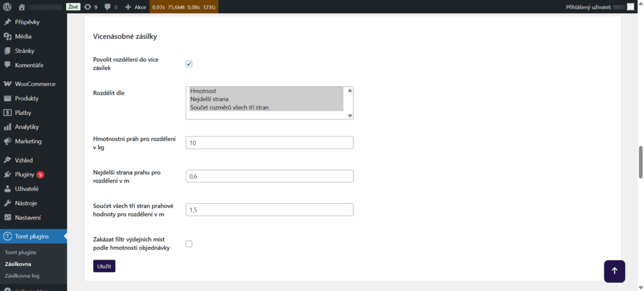Enable Zakázat filtr výdejních míst checkbox
This screenshot has width=644, height=291.
189,244
